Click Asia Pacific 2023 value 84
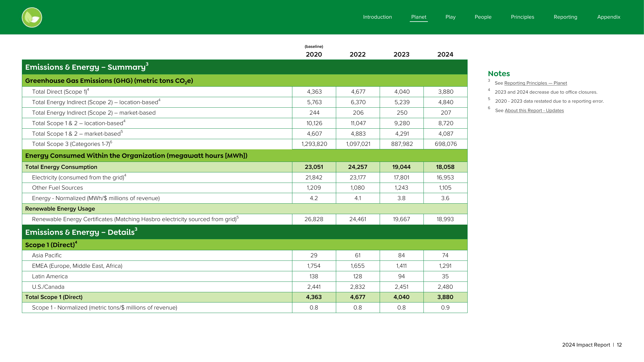Viewport: 644px width, 362px height. pyautogui.click(x=401, y=256)
